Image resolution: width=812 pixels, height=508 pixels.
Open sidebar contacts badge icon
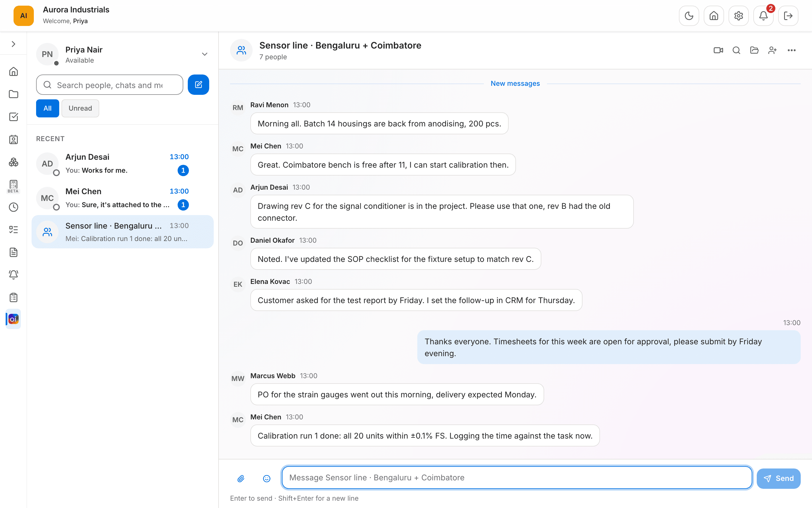pos(14,139)
